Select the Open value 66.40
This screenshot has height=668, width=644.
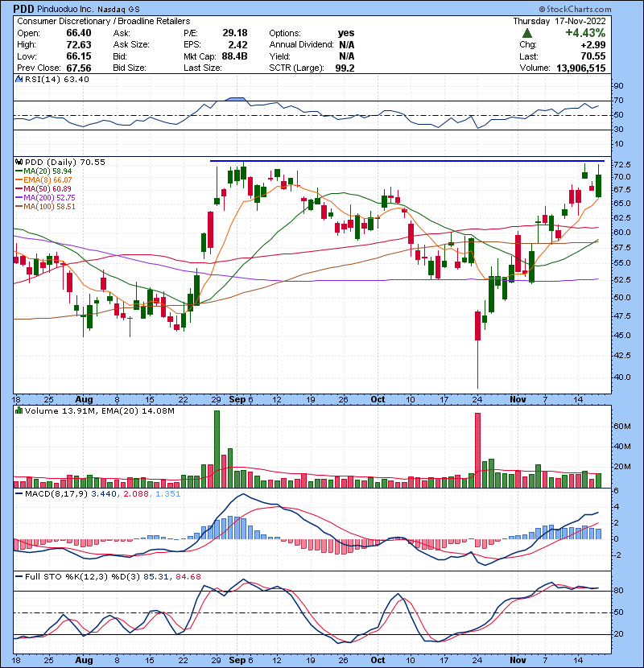coord(78,33)
